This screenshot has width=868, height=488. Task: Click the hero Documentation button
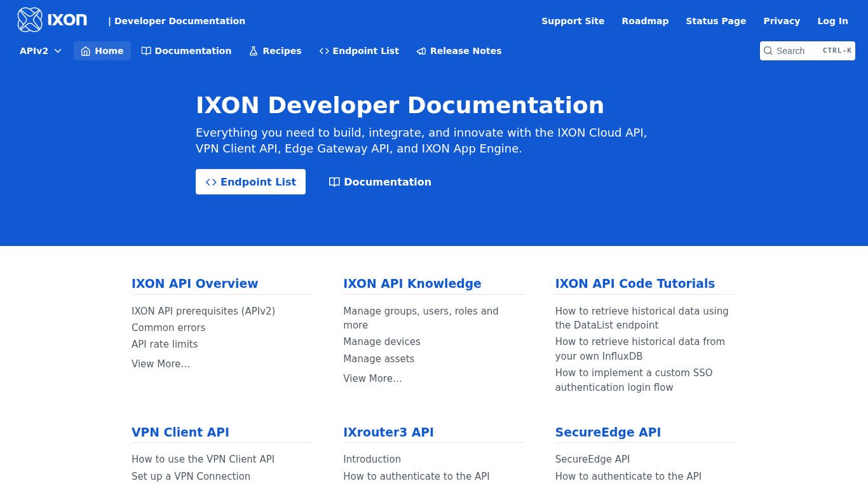tap(380, 182)
